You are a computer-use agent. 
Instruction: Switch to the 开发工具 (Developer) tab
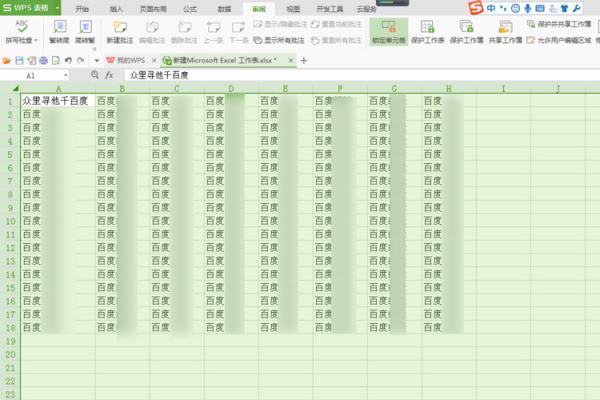coord(329,9)
